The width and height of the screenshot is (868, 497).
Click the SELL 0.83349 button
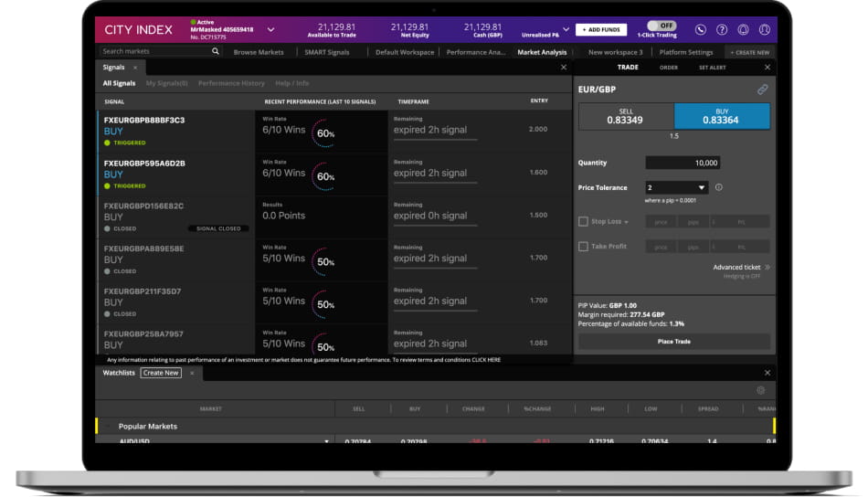click(626, 116)
